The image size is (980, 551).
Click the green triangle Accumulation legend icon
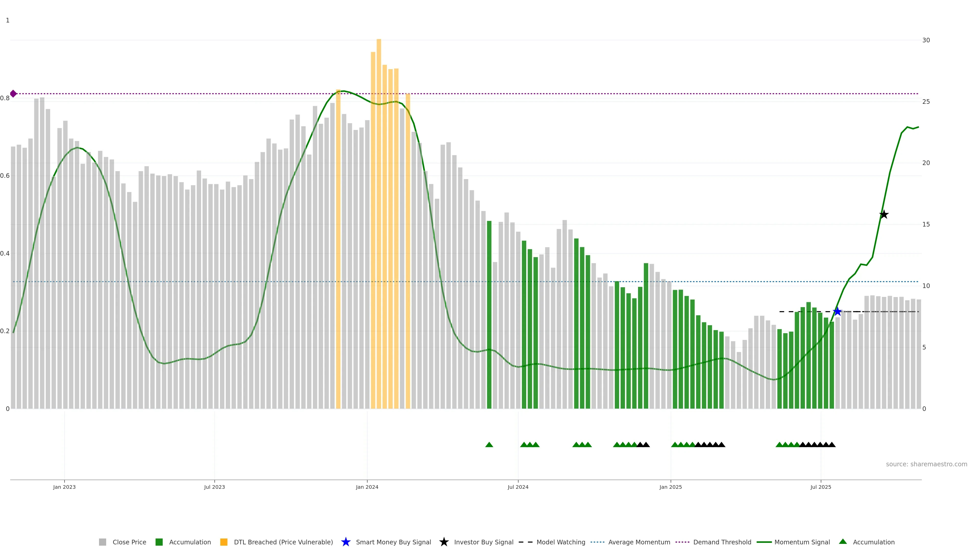(843, 542)
